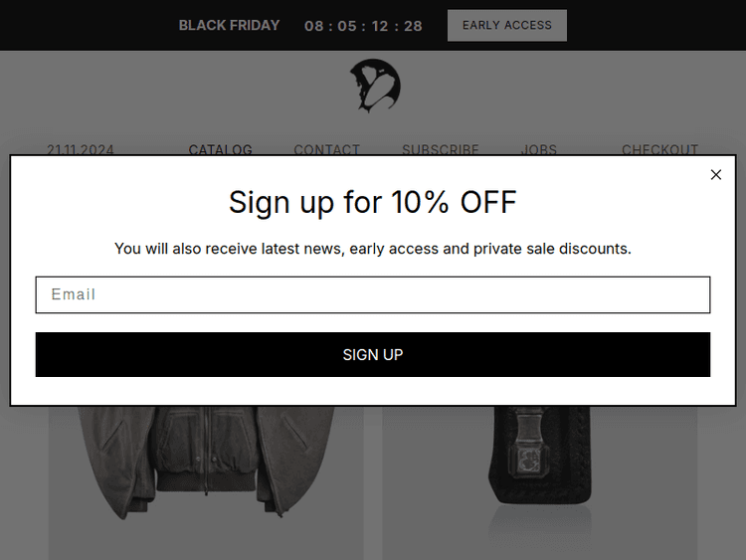The image size is (746, 560).
Task: Open the leather jacket product image
Action: point(206,467)
